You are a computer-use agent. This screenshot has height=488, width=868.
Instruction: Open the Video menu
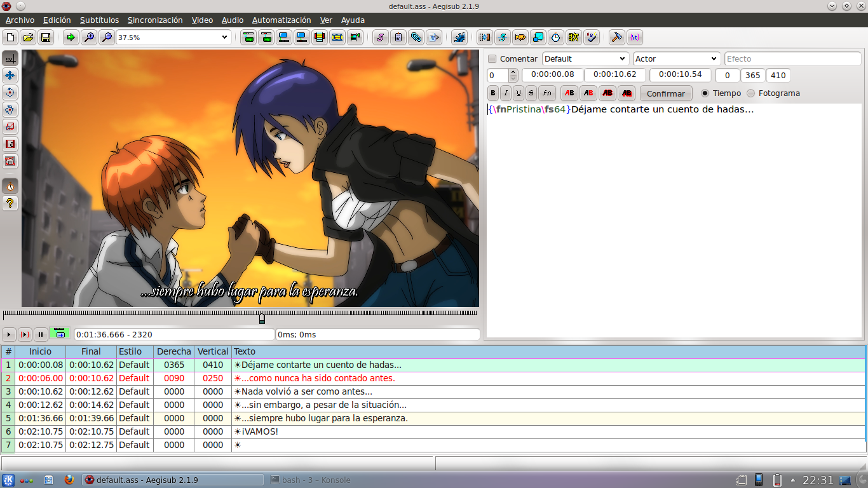[x=202, y=20]
